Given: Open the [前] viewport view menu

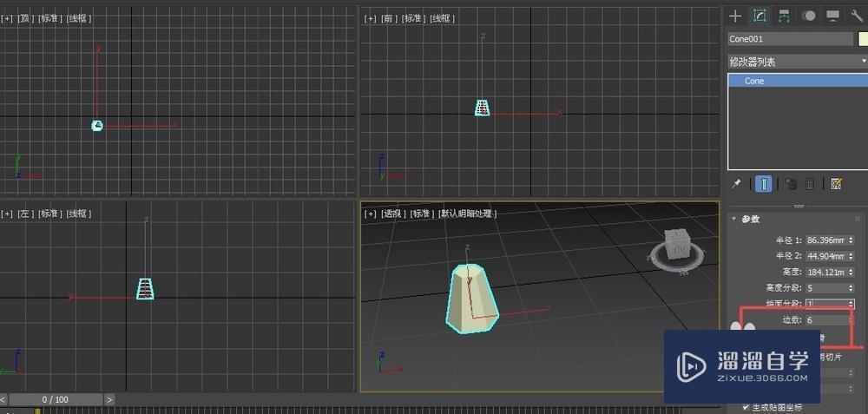Looking at the screenshot, I should pos(389,18).
